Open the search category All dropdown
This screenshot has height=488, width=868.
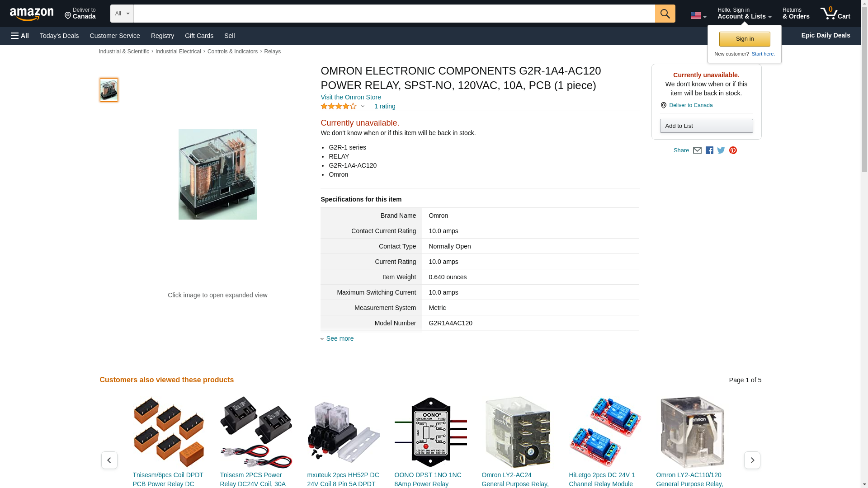coord(122,14)
